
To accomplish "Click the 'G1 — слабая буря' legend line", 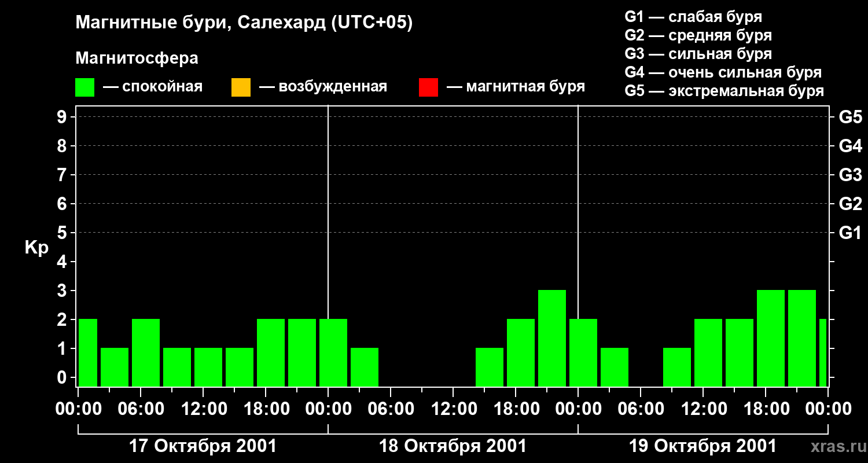I will pos(693,17).
